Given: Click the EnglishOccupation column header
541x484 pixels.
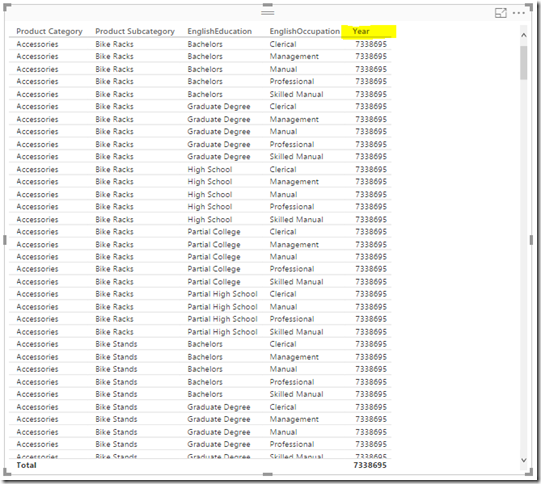Looking at the screenshot, I should click(x=305, y=31).
